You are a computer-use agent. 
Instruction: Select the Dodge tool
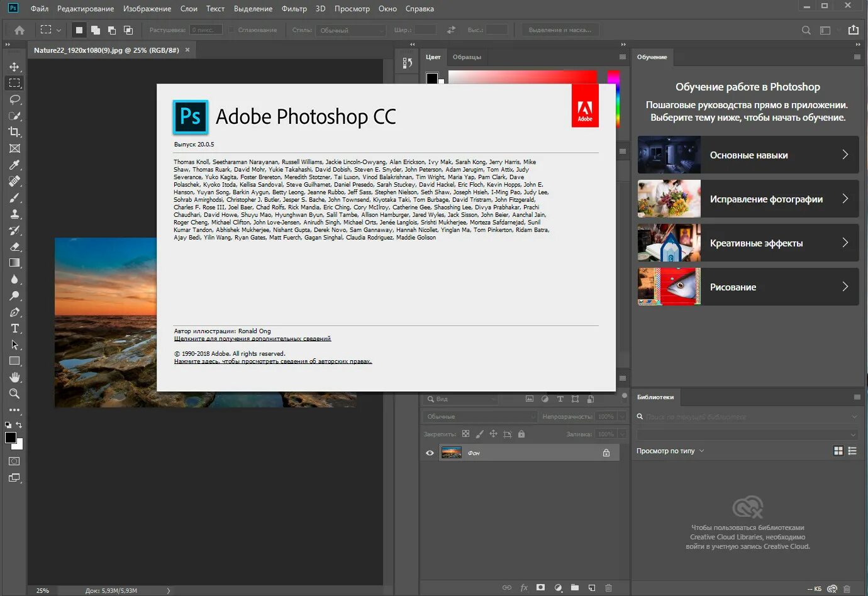pos(14,295)
